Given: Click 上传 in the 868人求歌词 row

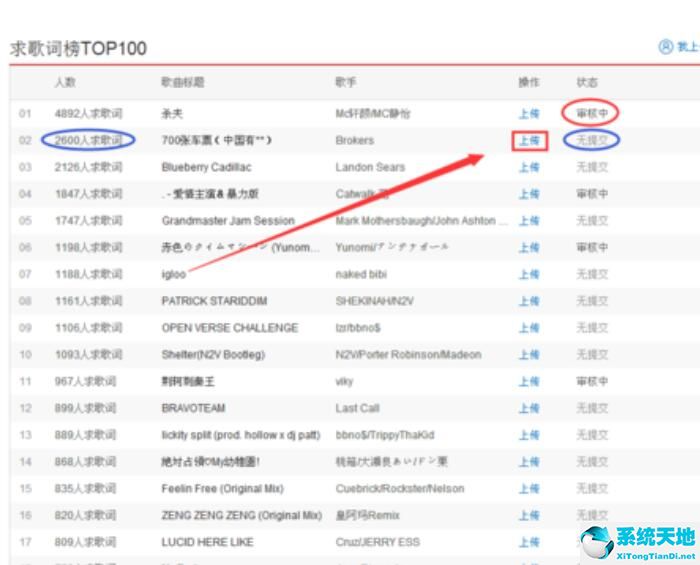Looking at the screenshot, I should 529,461.
